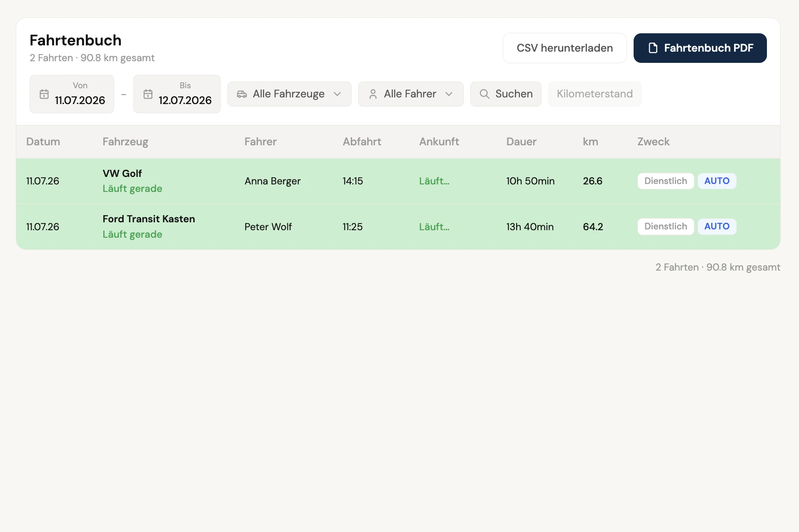Screen dimensions: 799x532
Task: Click the calendar icon in the Von field
Action: pyautogui.click(x=44, y=94)
